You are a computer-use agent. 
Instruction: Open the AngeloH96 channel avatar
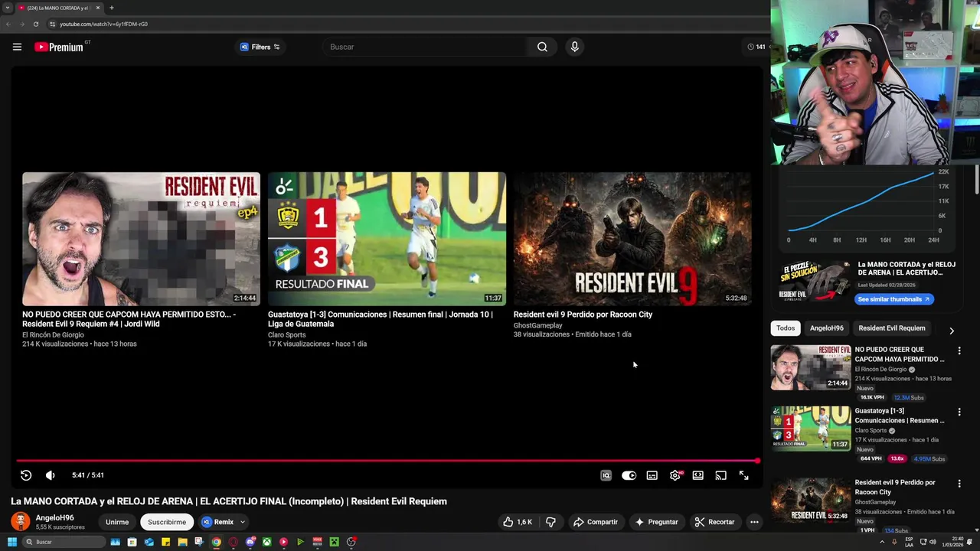pos(21,522)
